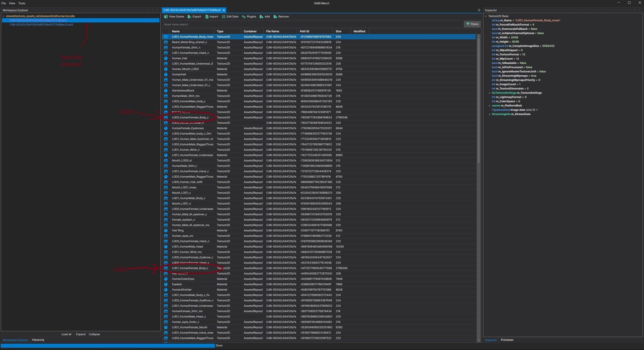Collapse the Texture2D Base inspector node
Screen dimensions: 644x350
[x=486, y=16]
